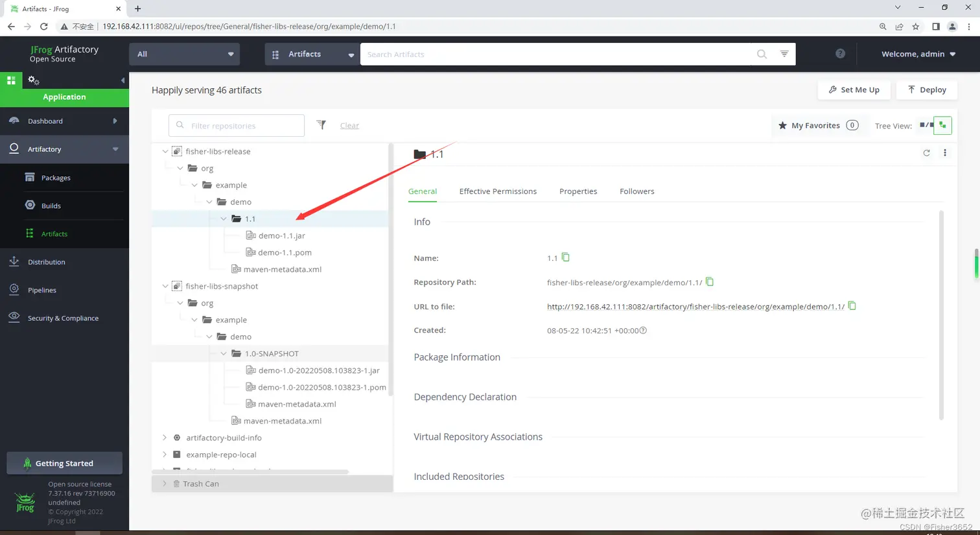Switch to Properties tab
The image size is (980, 535).
pos(578,191)
